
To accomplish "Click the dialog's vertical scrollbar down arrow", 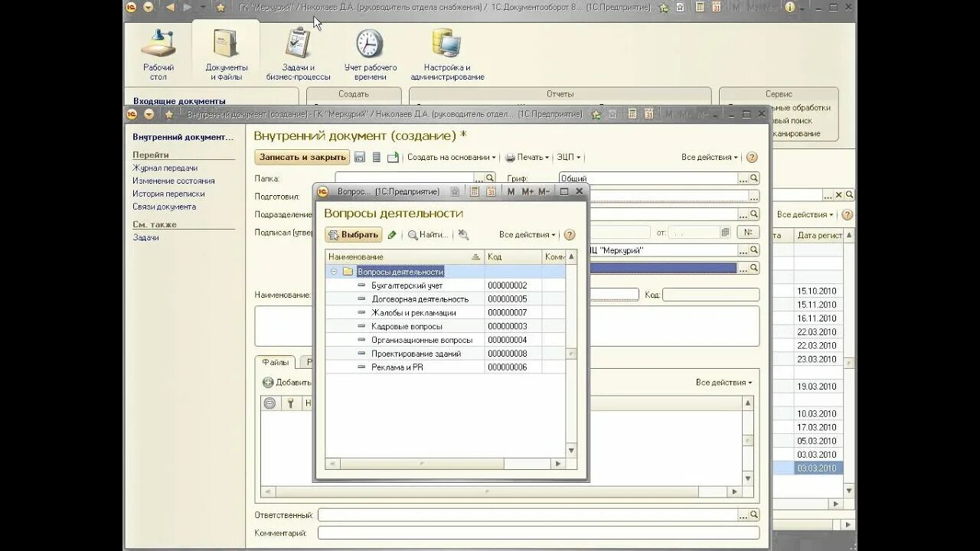I will pyautogui.click(x=571, y=451).
